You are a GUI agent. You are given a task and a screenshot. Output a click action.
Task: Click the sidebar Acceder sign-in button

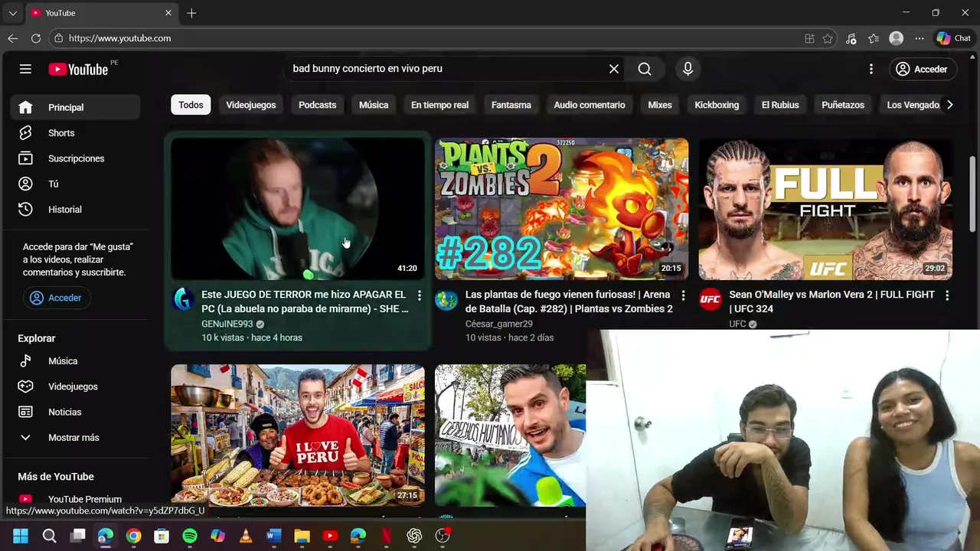56,298
